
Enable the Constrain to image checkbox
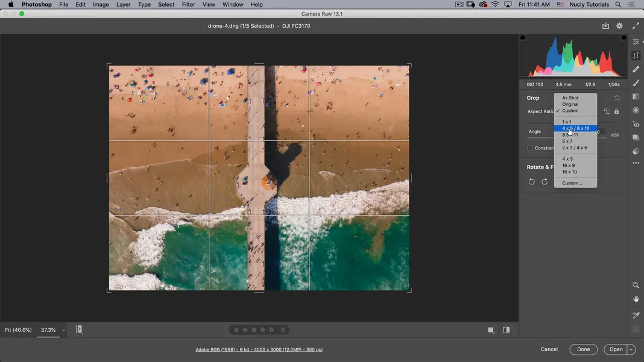tap(530, 148)
